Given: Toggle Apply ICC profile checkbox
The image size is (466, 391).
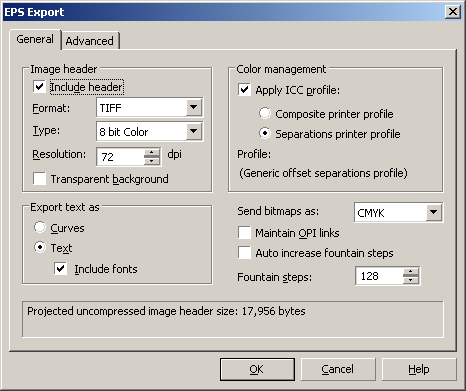Looking at the screenshot, I should pos(244,90).
